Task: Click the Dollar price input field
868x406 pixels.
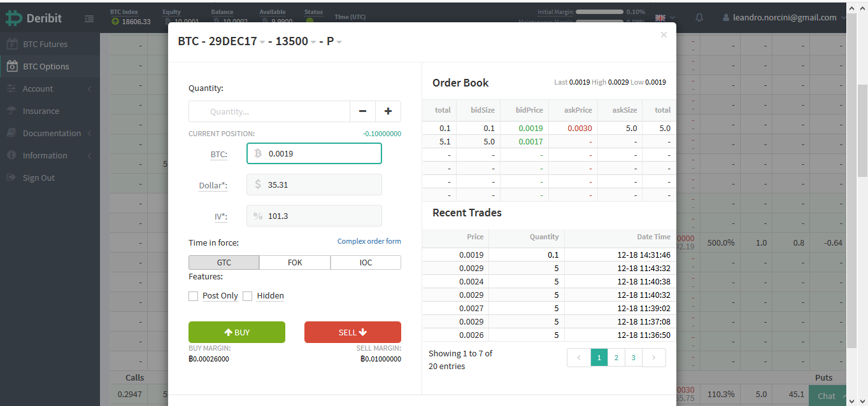Action: 314,185
